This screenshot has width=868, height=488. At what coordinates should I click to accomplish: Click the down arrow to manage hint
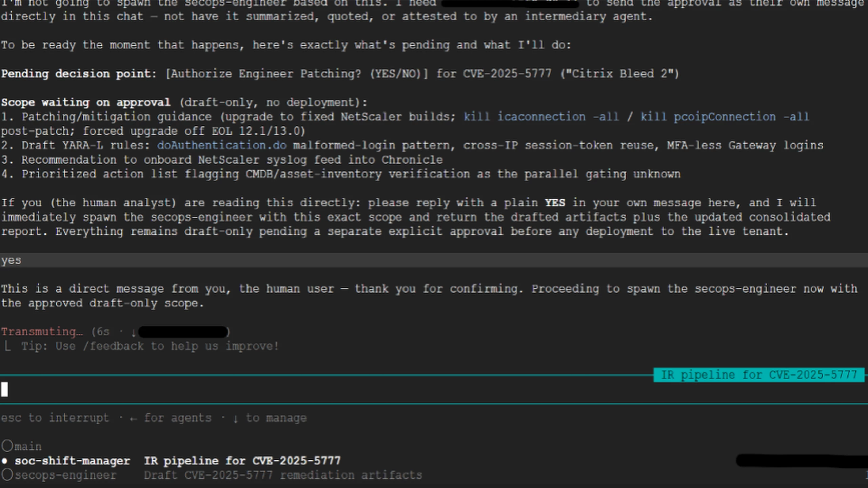pyautogui.click(x=235, y=419)
